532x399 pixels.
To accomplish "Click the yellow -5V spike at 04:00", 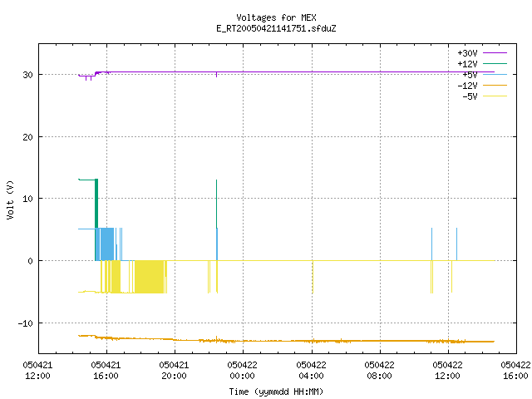I will pos(313,277).
